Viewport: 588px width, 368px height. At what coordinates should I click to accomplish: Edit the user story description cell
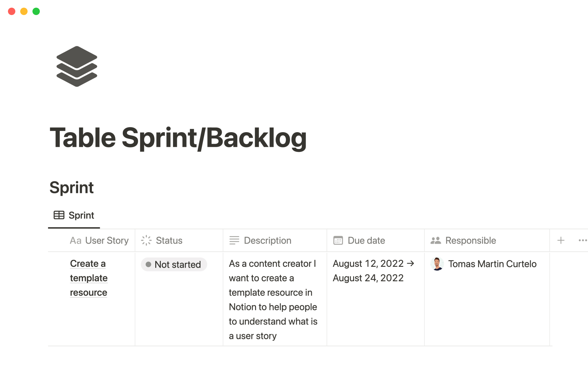pos(273,299)
